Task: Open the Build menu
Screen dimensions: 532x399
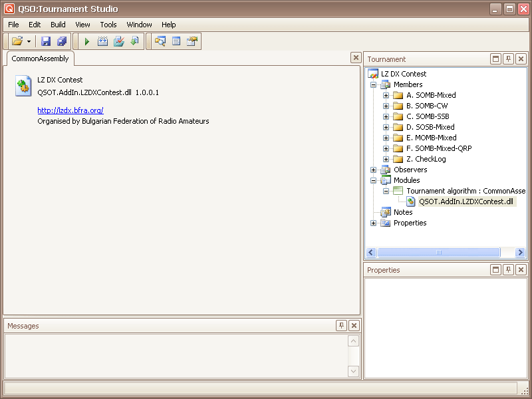Action: pyautogui.click(x=58, y=25)
